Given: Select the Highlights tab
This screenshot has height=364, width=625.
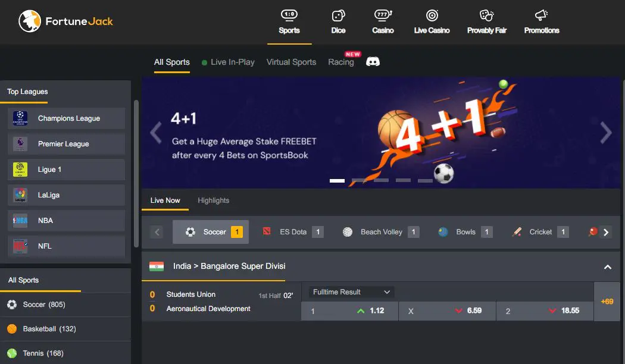Looking at the screenshot, I should (x=213, y=200).
